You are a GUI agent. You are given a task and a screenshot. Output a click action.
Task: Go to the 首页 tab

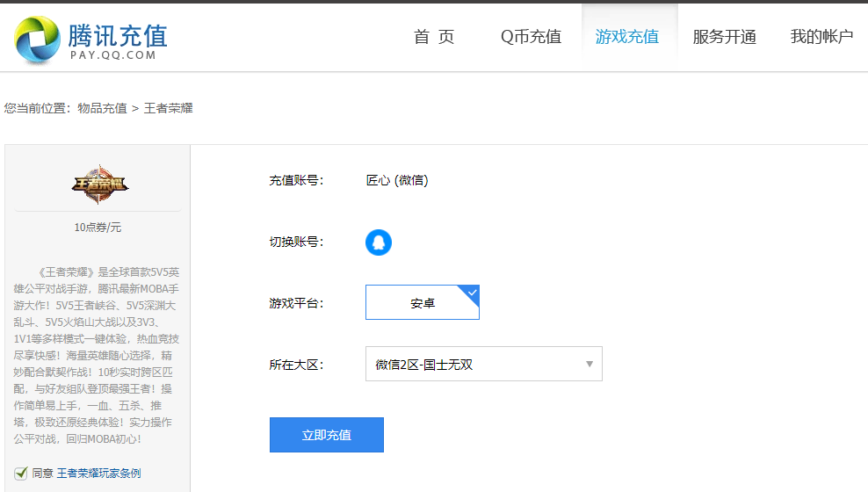coord(434,37)
